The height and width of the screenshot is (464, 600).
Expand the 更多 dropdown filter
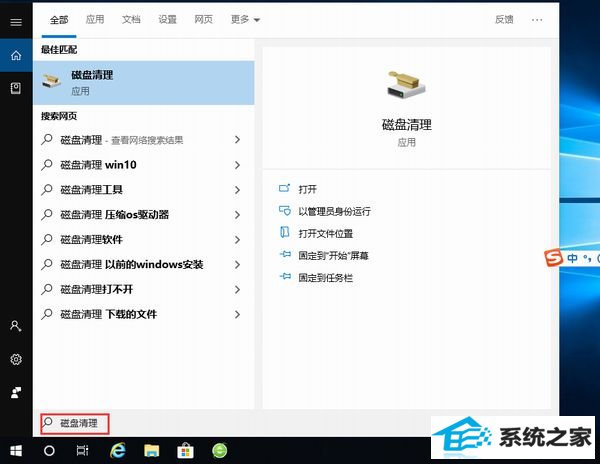(245, 20)
